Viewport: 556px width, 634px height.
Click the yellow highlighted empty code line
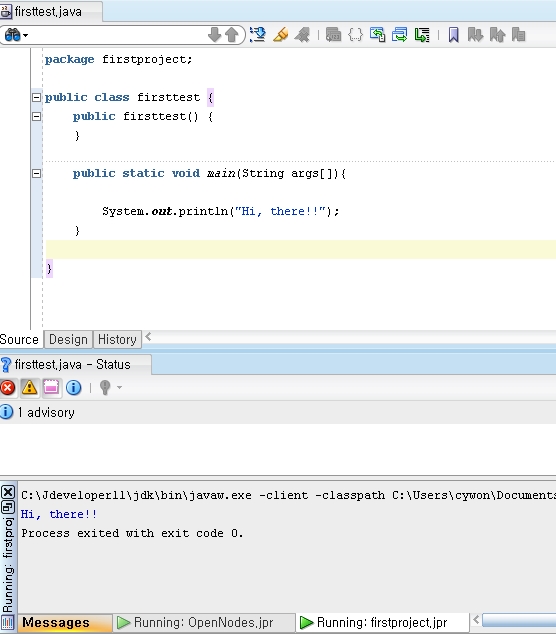coord(301,249)
